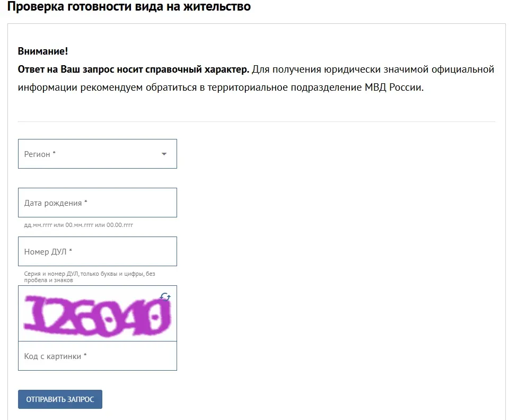This screenshot has height=420, width=518.
Task: Click the Дата рождения * label text
Action: tap(56, 203)
